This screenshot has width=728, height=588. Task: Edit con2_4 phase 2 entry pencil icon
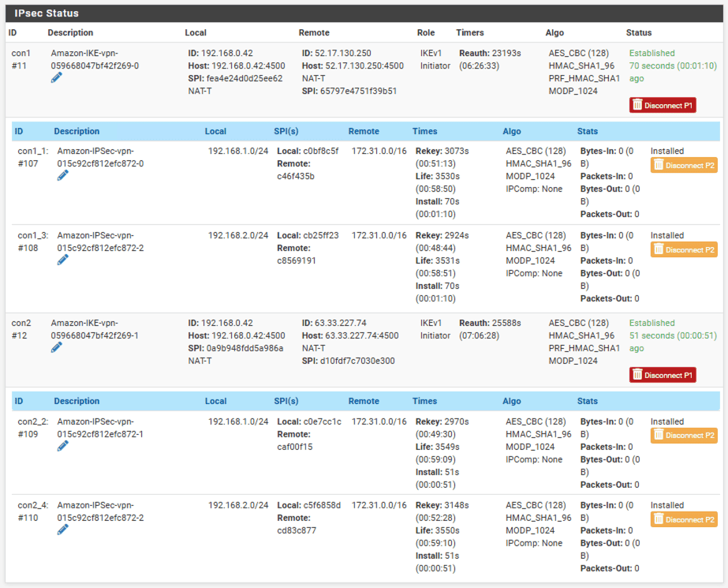[x=62, y=530]
